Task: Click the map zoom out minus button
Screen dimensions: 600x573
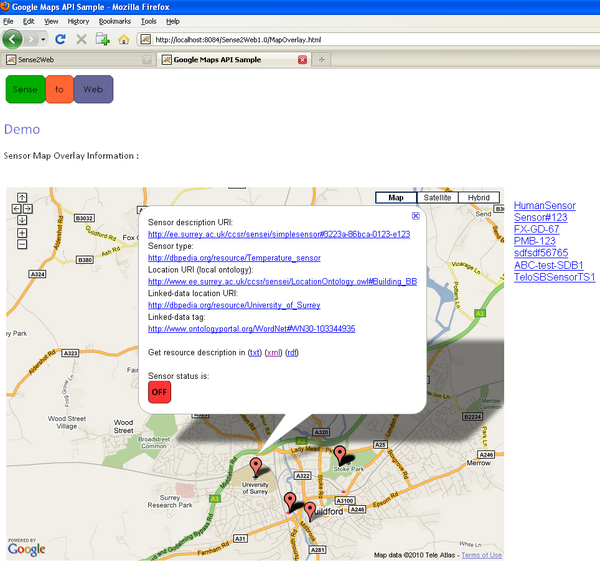Action: (x=22, y=244)
